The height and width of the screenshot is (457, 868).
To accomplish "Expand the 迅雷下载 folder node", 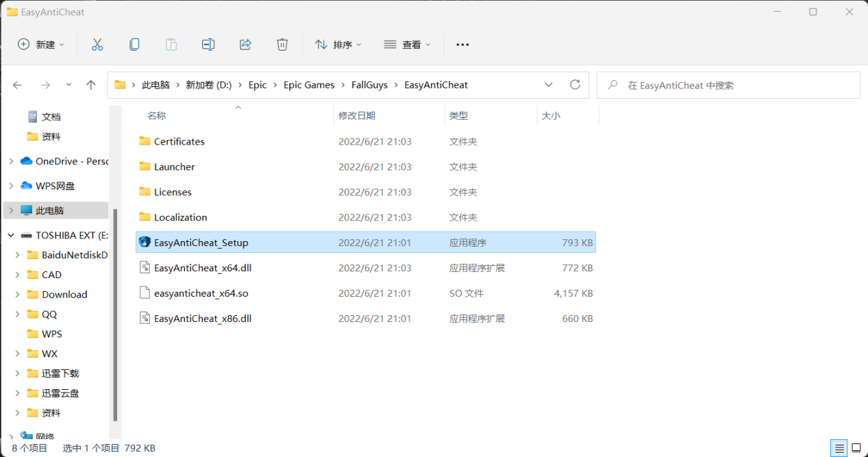I will point(18,373).
